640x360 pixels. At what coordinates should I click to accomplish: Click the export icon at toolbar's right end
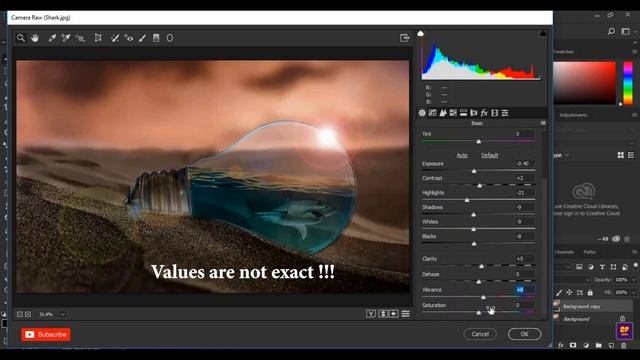(x=404, y=38)
